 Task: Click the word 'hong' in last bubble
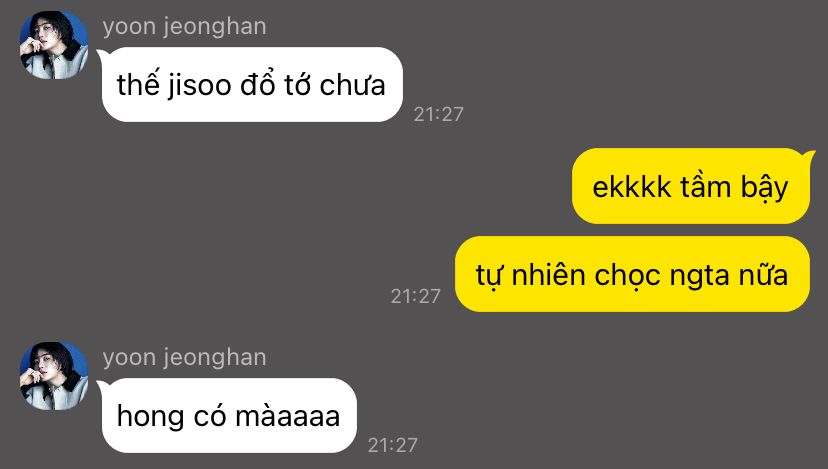click(x=150, y=417)
